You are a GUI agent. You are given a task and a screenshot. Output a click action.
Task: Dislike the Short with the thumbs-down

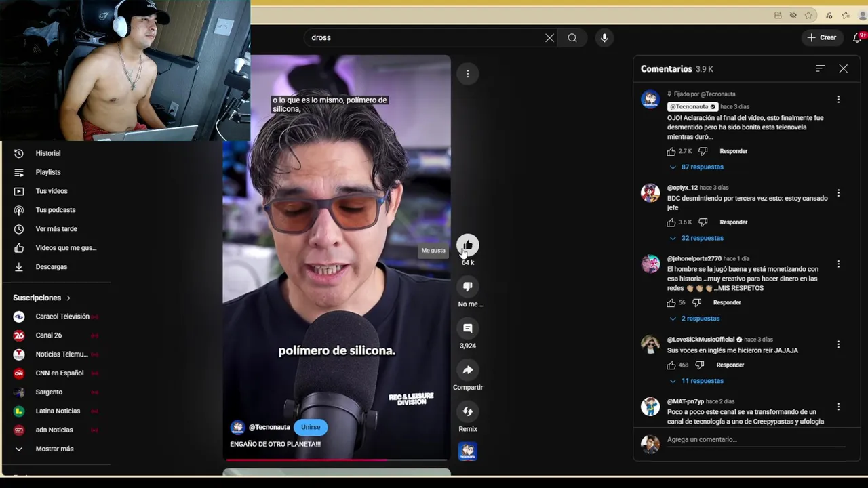(x=467, y=287)
